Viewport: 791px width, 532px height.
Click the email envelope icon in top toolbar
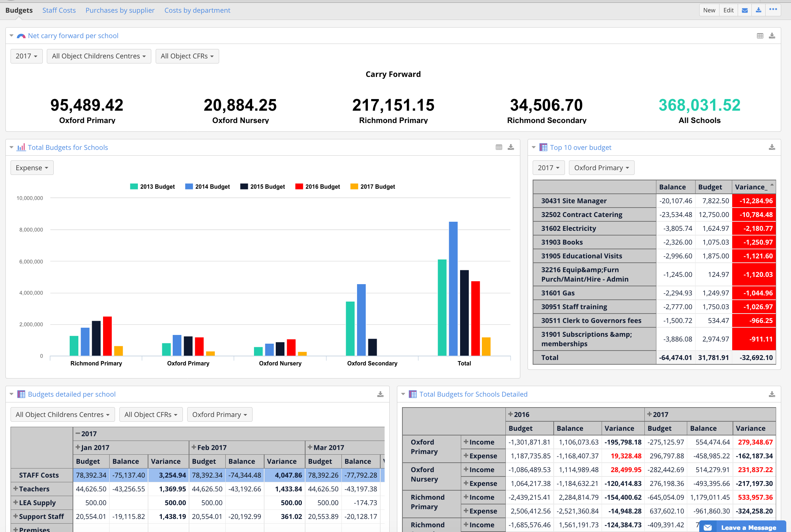point(745,10)
